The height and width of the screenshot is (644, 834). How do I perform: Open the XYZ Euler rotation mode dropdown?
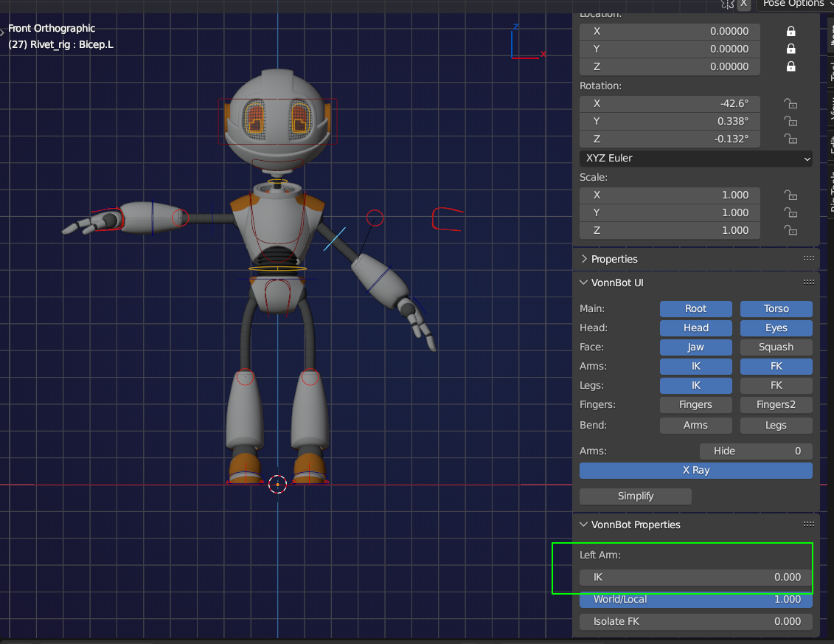695,159
